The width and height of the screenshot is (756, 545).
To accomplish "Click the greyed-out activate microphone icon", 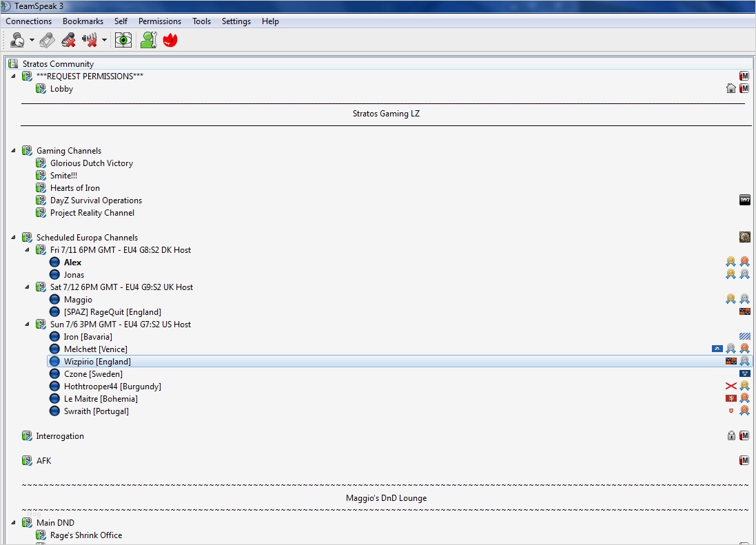I will [47, 40].
